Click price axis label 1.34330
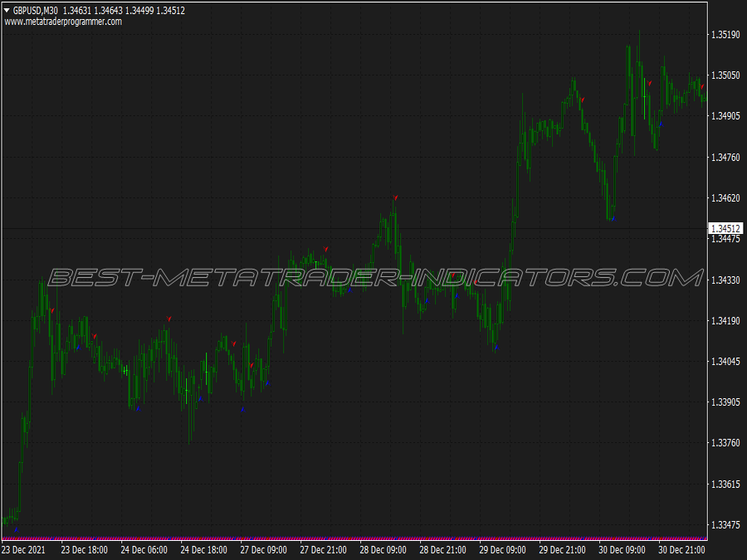This screenshot has width=747, height=560. tap(725, 280)
